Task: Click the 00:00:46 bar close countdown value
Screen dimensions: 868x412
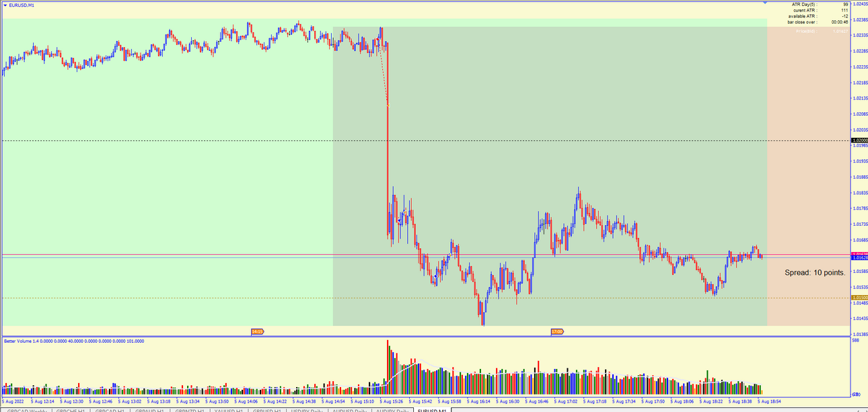Action: (840, 22)
